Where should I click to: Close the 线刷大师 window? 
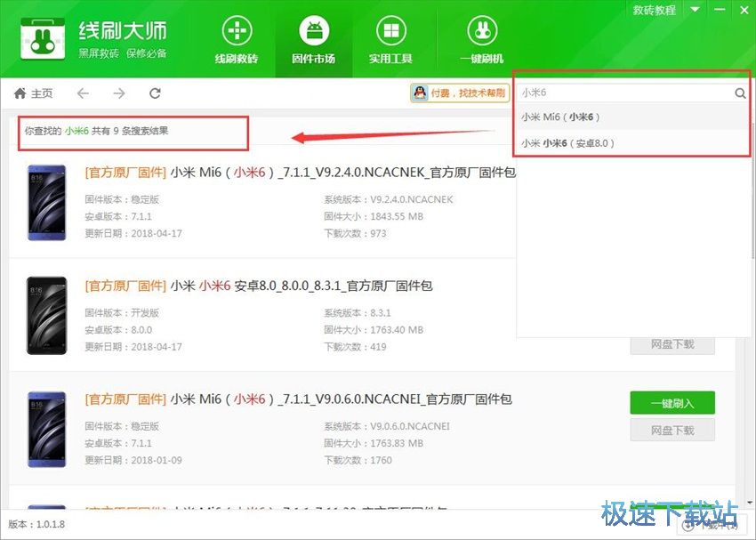pyautogui.click(x=744, y=9)
